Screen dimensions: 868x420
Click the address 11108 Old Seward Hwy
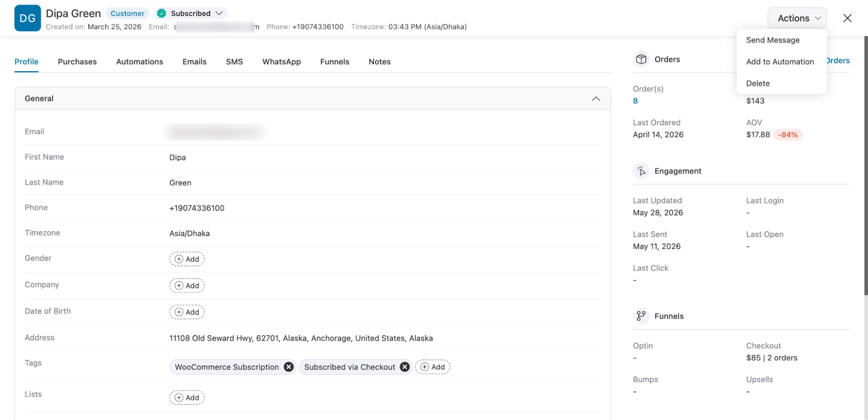click(x=301, y=338)
